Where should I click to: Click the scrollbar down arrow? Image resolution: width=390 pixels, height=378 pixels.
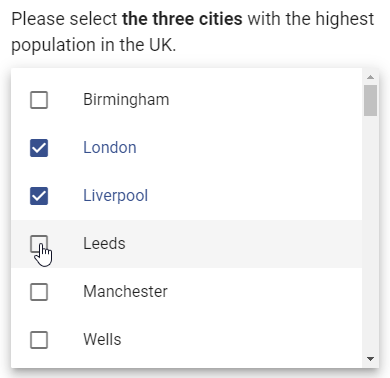(x=370, y=359)
